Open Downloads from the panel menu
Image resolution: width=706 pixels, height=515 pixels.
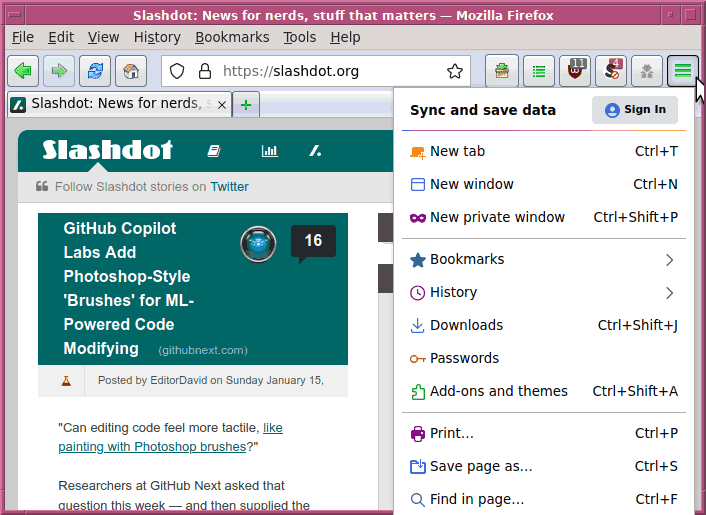pos(543,325)
